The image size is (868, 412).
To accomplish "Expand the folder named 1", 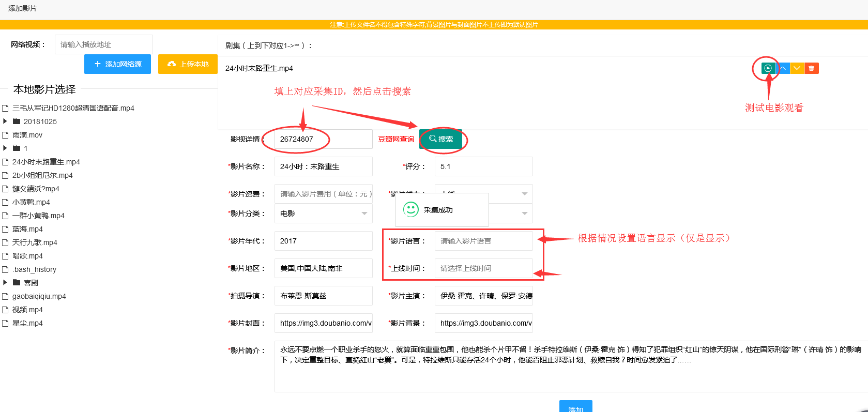I will click(5, 148).
